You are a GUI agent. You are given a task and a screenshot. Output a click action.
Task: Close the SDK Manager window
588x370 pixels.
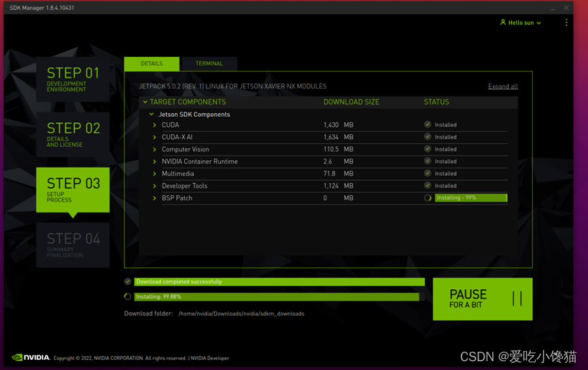click(566, 7)
